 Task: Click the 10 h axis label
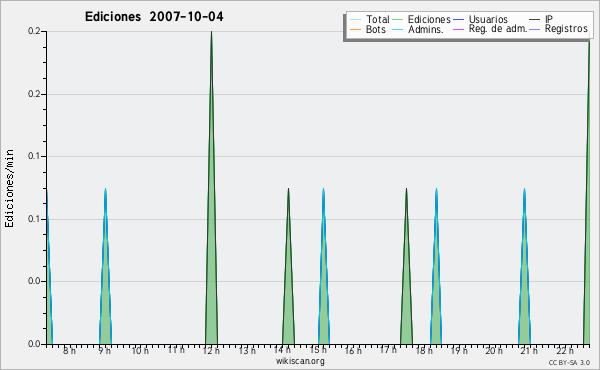(x=140, y=350)
